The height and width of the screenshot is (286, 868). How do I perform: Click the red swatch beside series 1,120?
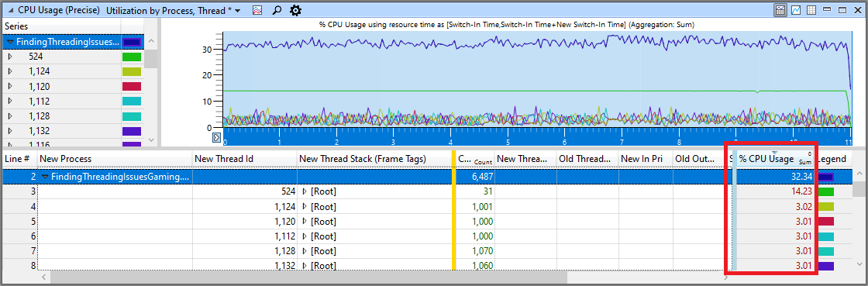(132, 86)
